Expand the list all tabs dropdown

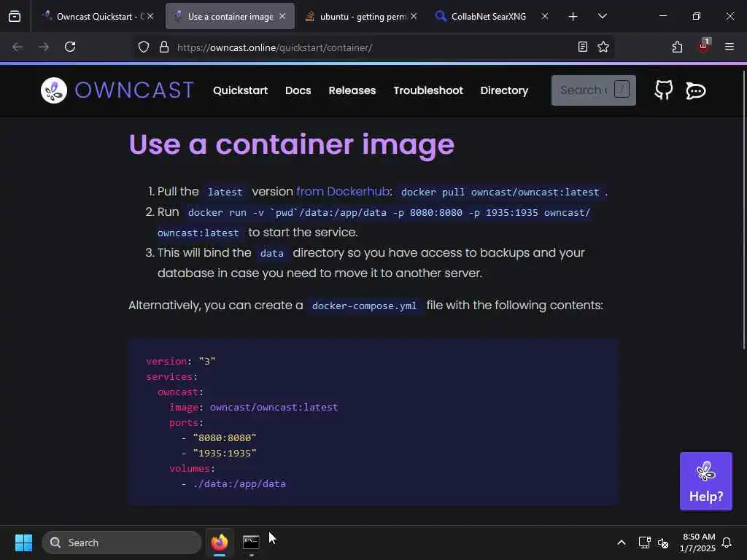point(602,16)
